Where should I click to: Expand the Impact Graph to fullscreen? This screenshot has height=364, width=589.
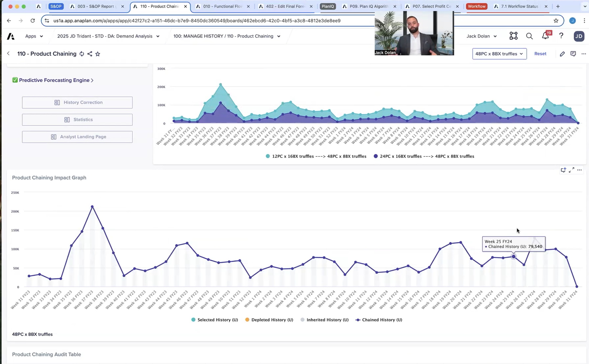571,170
